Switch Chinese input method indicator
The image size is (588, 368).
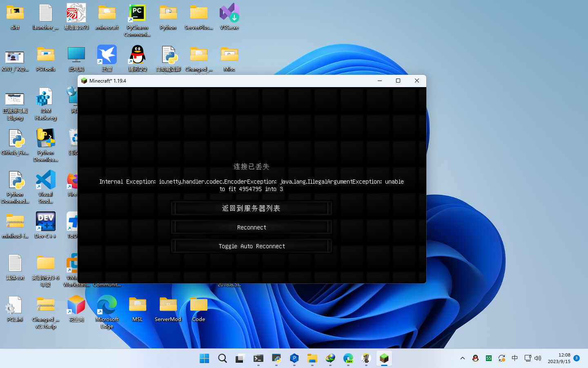click(x=514, y=358)
